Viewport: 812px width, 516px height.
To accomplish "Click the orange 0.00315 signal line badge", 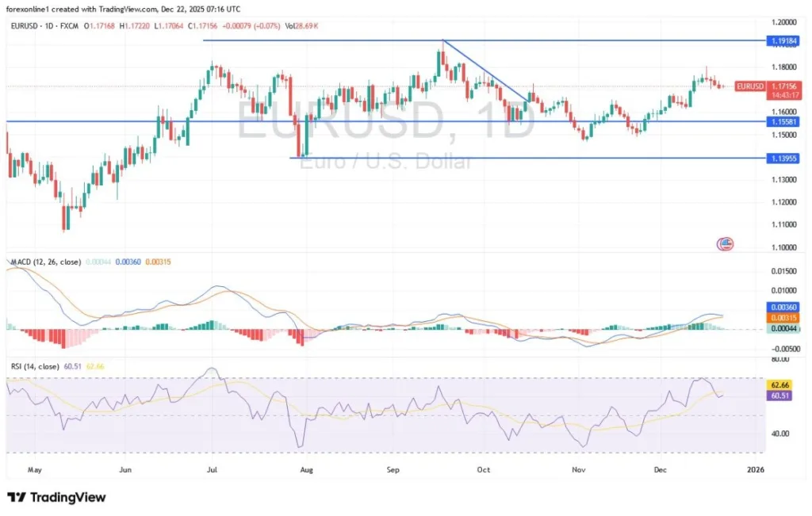I will [x=782, y=316].
